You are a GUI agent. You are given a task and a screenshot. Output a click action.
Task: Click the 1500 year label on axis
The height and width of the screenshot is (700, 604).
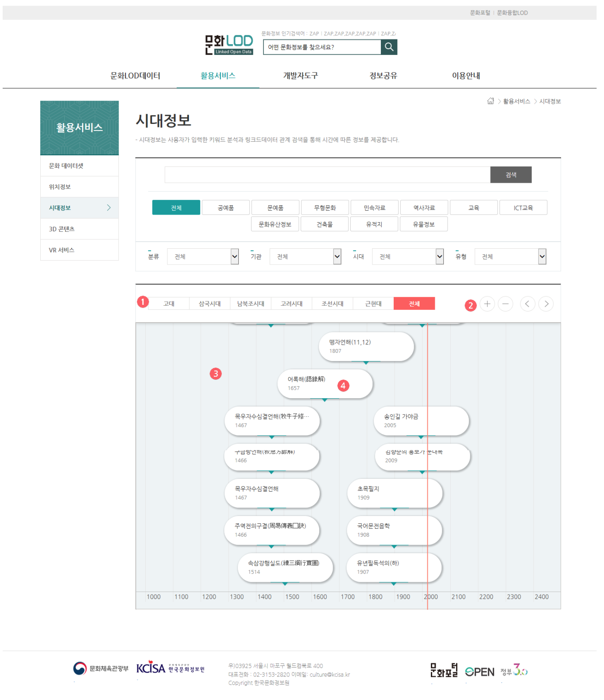pyautogui.click(x=292, y=597)
